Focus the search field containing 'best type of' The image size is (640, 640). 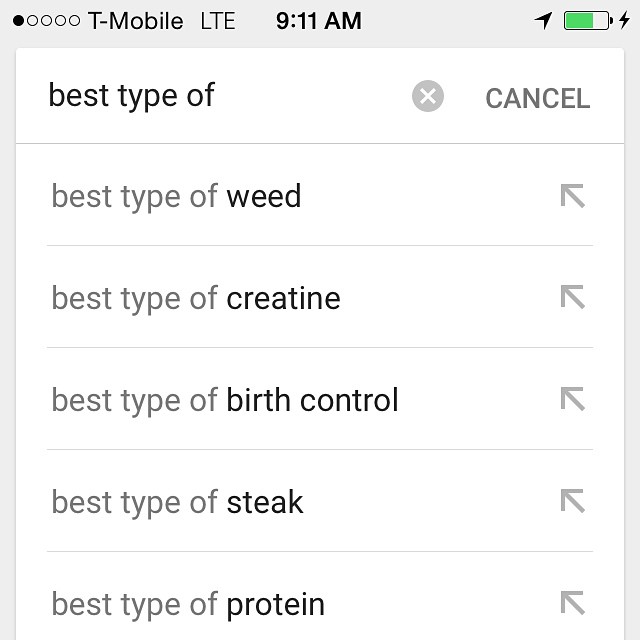click(x=220, y=96)
